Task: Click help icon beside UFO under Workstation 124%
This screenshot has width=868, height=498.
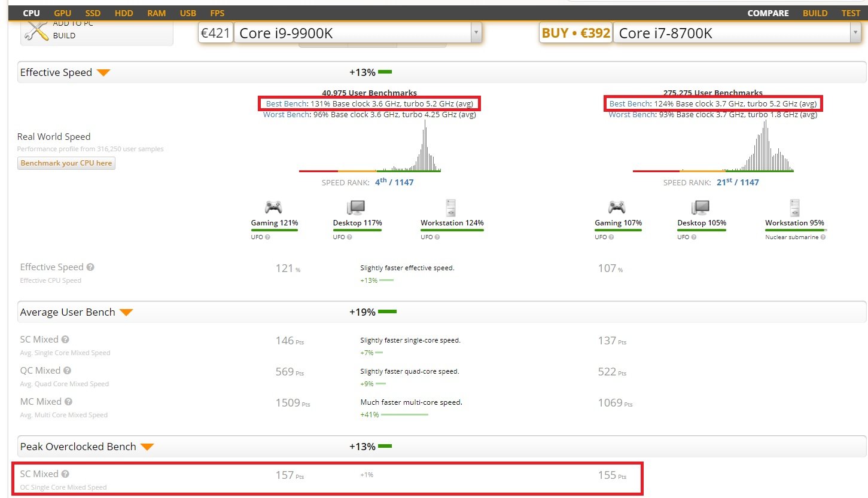Action: click(x=437, y=237)
